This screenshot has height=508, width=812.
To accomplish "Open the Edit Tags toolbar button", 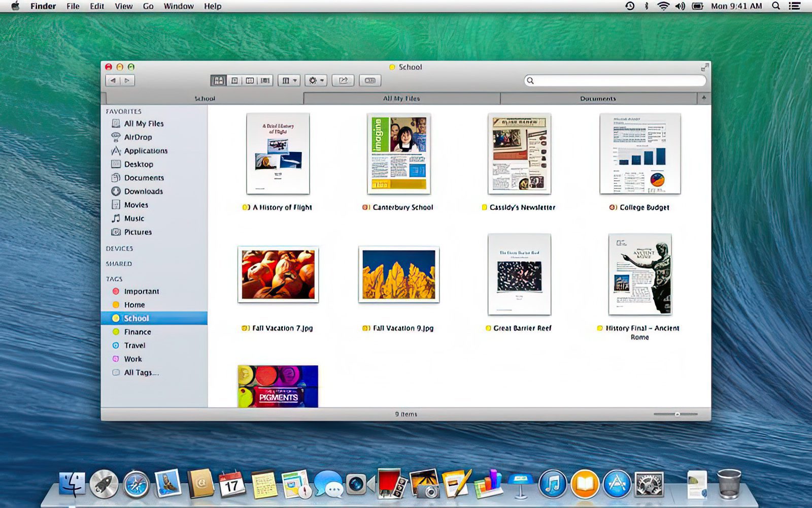I will click(x=370, y=80).
